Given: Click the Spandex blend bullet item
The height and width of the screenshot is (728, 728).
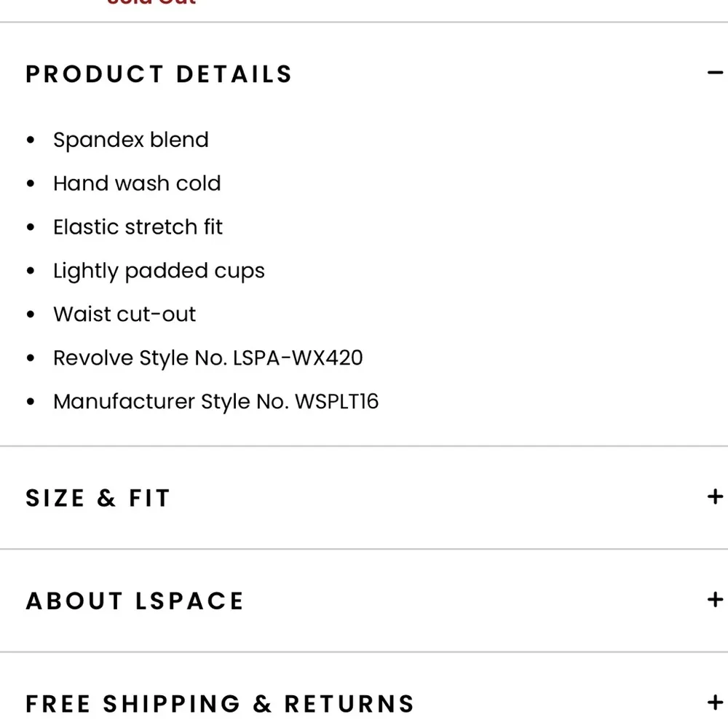Looking at the screenshot, I should click(131, 140).
